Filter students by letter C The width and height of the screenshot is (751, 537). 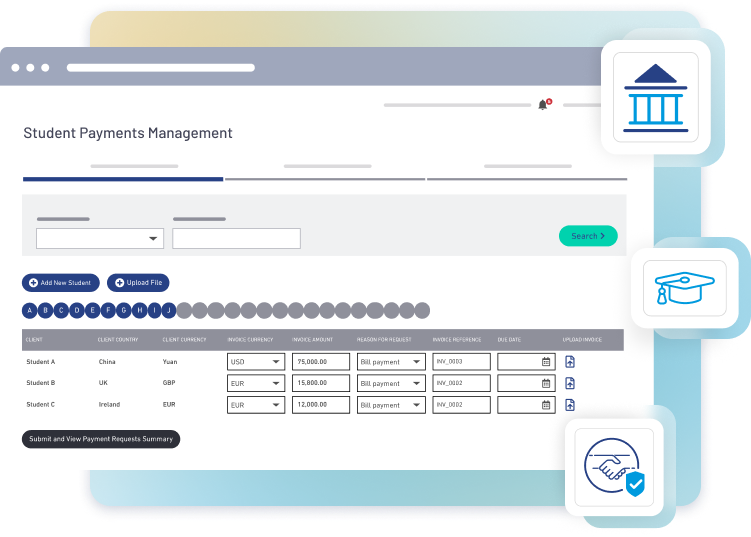click(x=61, y=310)
